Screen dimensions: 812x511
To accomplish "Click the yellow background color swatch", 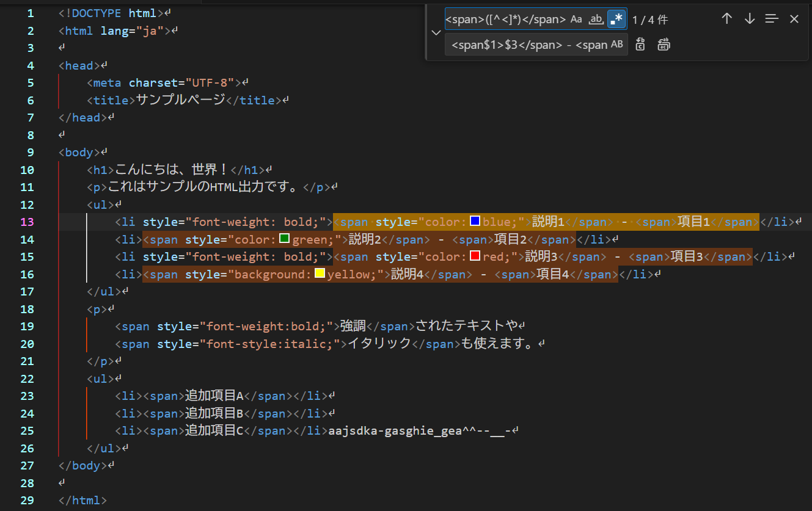I will tap(320, 274).
